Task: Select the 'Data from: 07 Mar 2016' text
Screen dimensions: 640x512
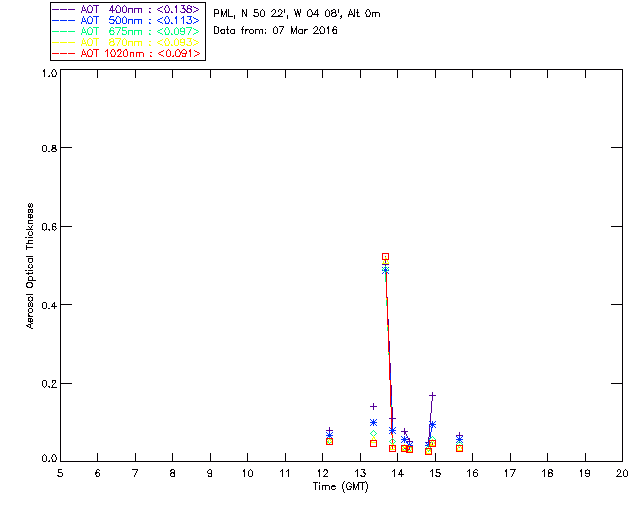Action: point(276,31)
